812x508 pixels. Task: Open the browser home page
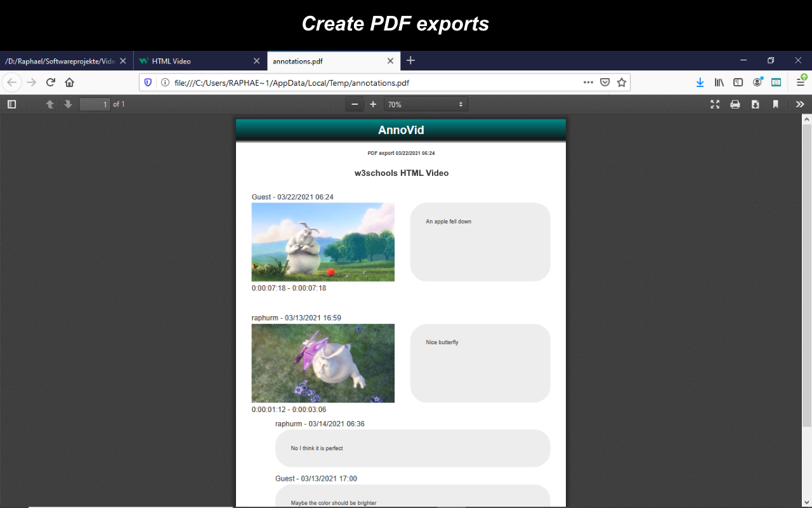coord(70,83)
